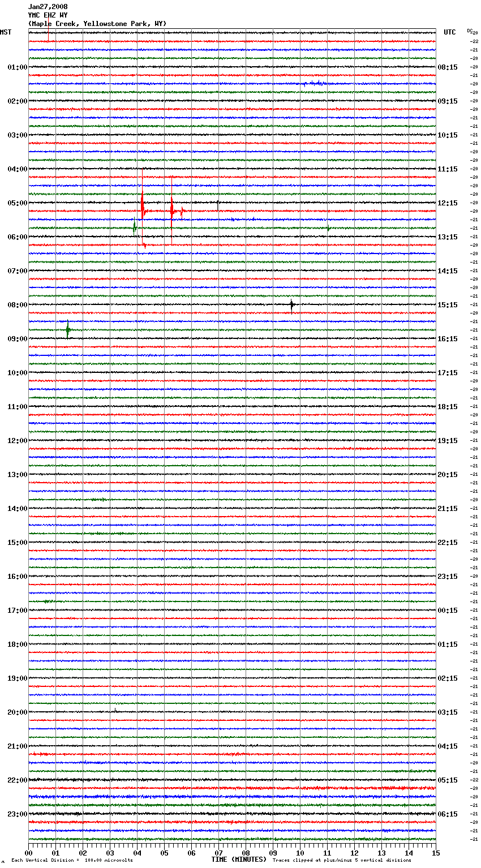Click the Traces clipped at plus/minus note

point(342,861)
